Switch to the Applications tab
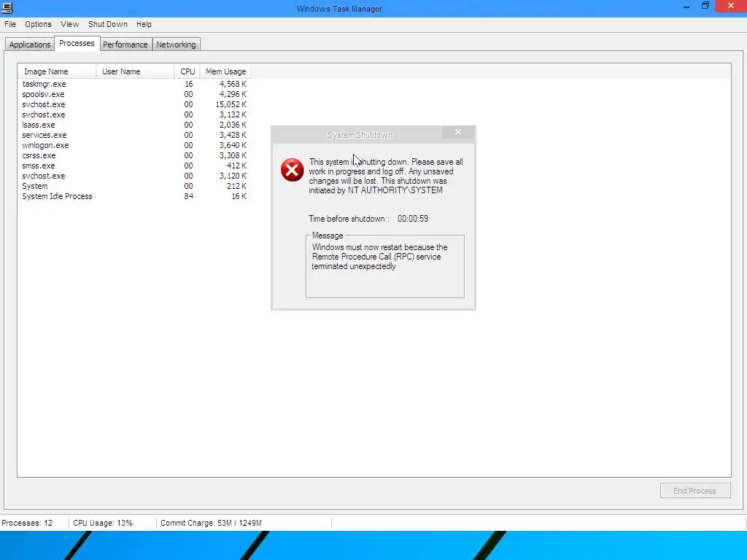Screen dimensions: 747x560 click(x=29, y=44)
